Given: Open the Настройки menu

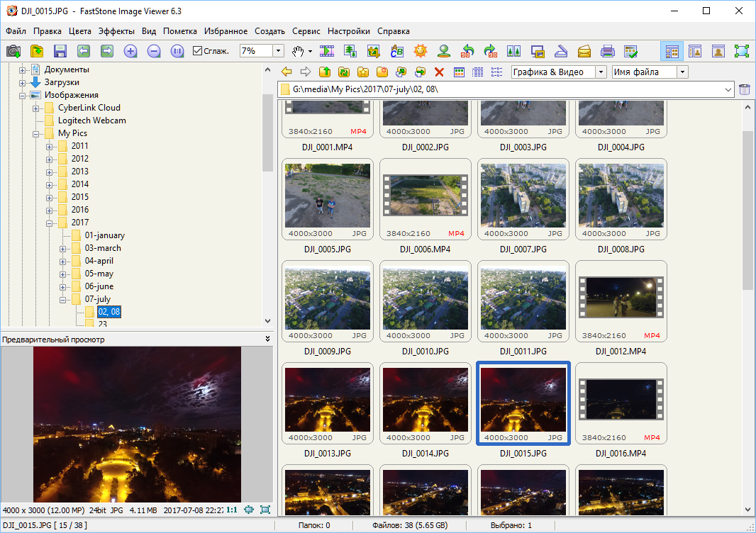Looking at the screenshot, I should click(348, 31).
